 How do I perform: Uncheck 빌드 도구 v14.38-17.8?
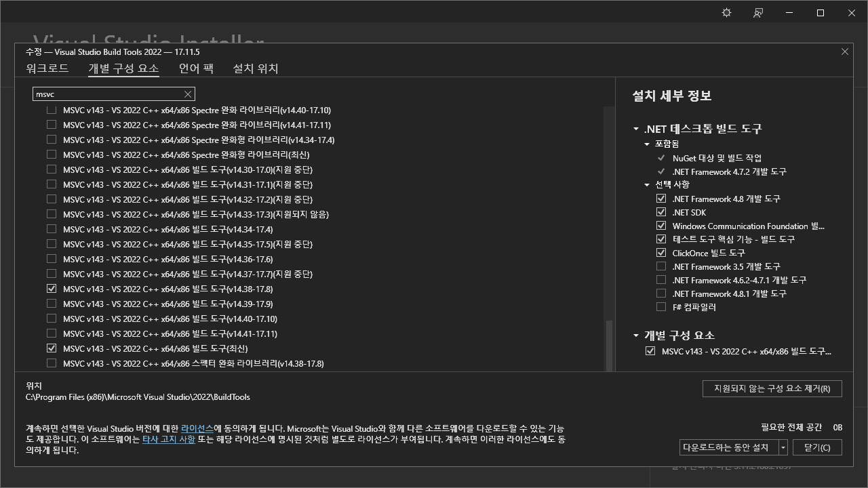click(52, 289)
